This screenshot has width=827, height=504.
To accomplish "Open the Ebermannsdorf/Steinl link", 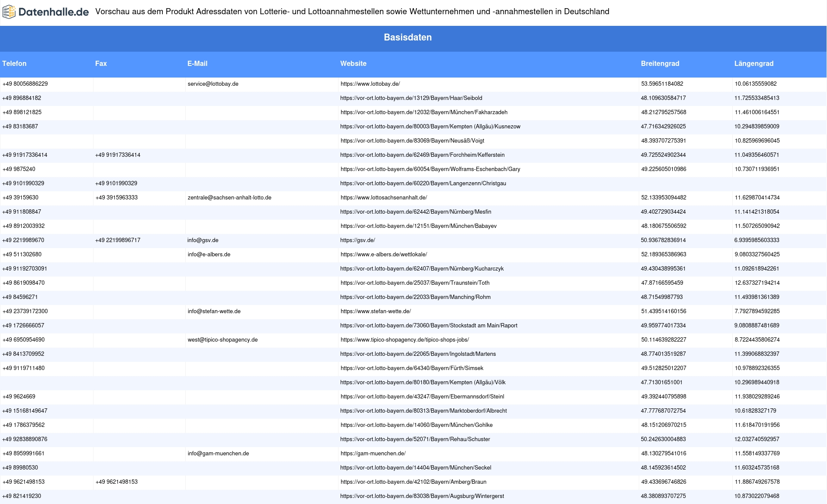I will click(422, 397).
